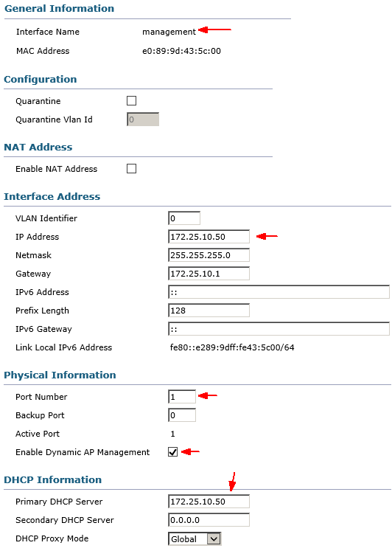392x551 pixels.
Task: Focus the Port Number field
Action: pyautogui.click(x=182, y=397)
